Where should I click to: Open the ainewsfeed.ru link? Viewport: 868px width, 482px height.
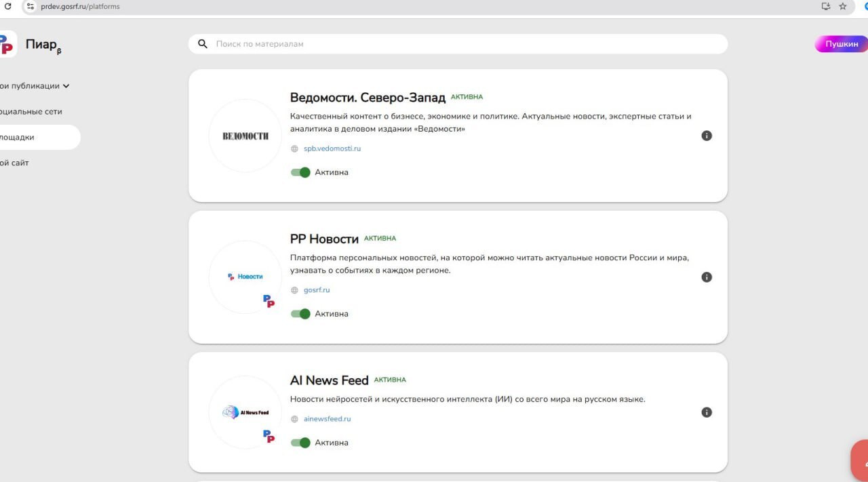[x=328, y=419]
